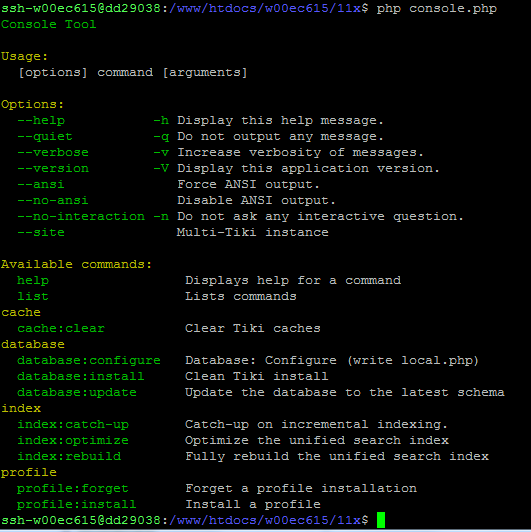The image size is (531, 532).
Task: Click the --no-ansi option flag
Action: (x=53, y=201)
